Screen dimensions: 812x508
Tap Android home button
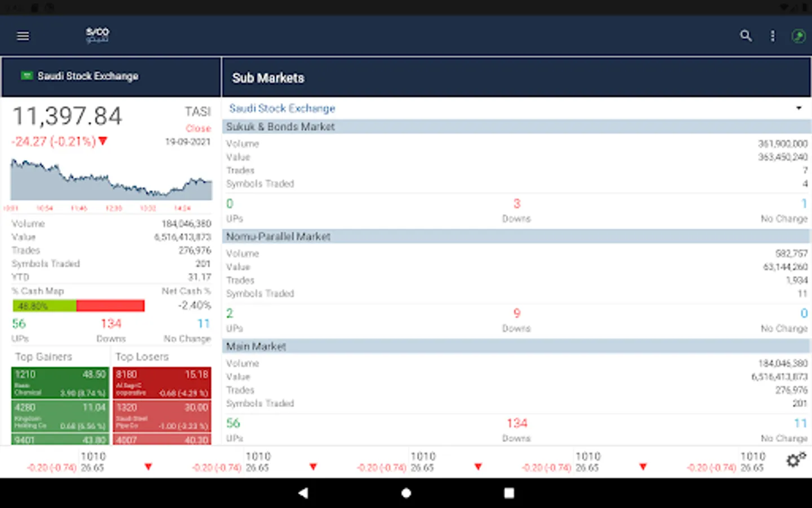coord(406,493)
